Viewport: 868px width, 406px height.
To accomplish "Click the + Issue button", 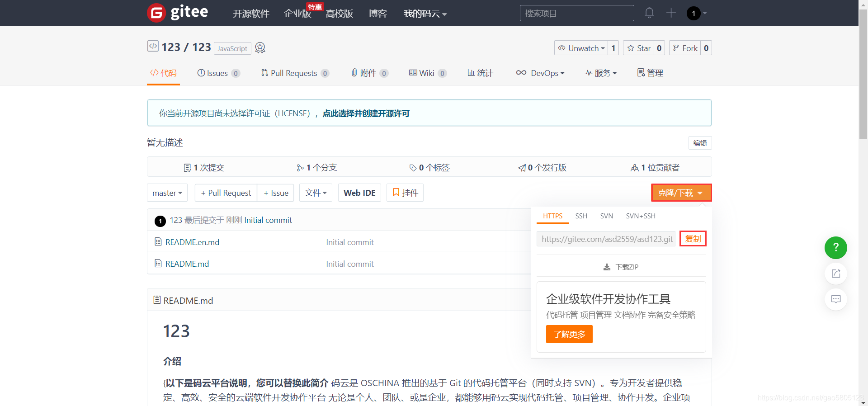I will point(276,193).
